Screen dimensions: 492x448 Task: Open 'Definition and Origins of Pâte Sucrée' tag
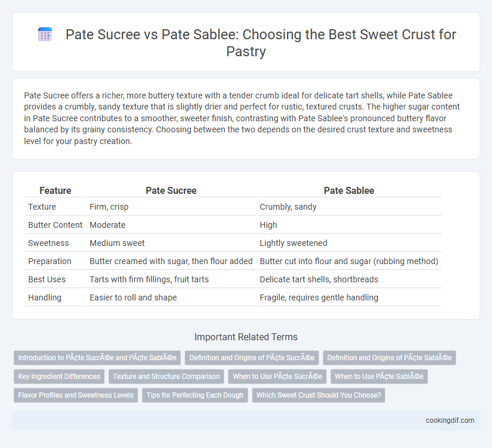tap(252, 358)
